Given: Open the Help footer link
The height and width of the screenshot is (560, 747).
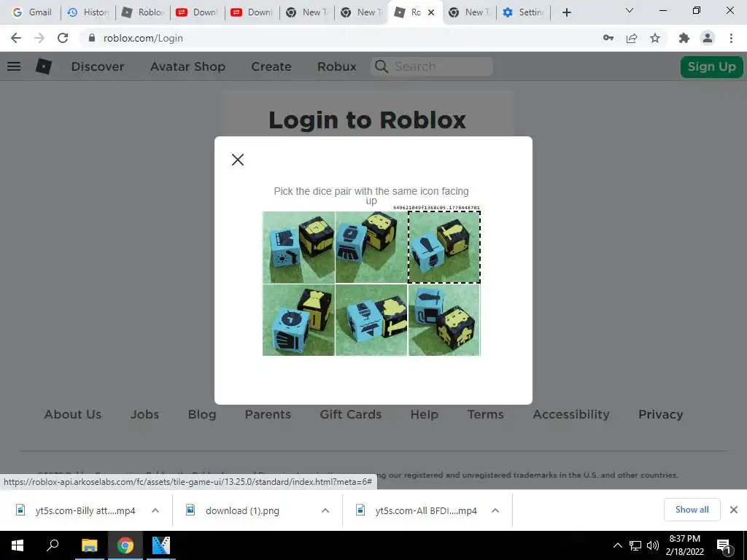Looking at the screenshot, I should (424, 414).
